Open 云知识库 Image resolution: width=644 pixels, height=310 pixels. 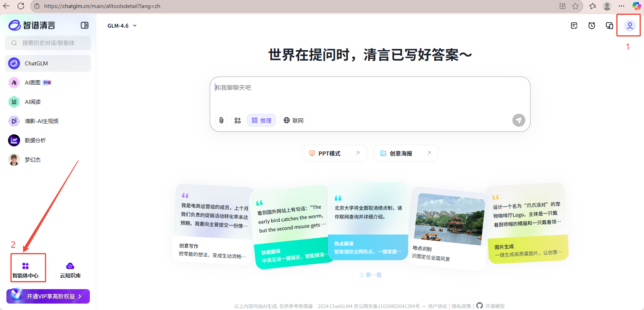pyautogui.click(x=70, y=270)
